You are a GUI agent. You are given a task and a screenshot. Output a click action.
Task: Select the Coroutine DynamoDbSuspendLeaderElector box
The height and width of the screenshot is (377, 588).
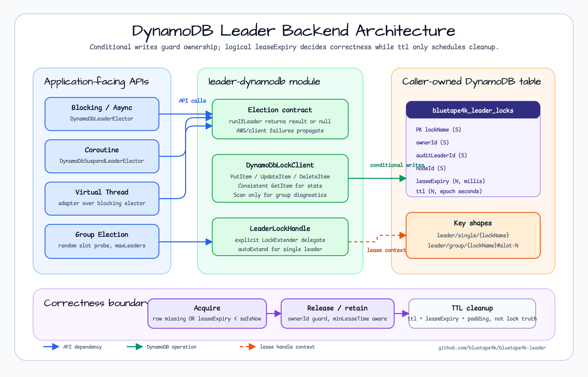pos(102,156)
